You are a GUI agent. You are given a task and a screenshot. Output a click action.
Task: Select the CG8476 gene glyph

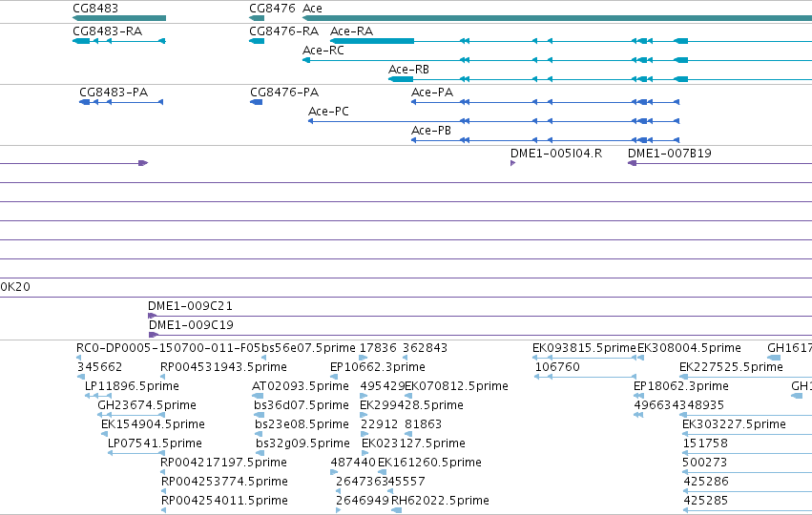coord(257,18)
